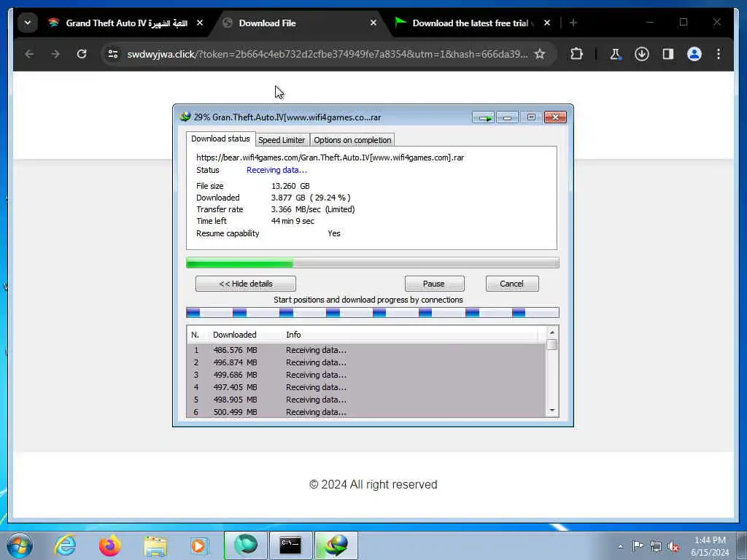Open the tab search dropdown chevron

tap(28, 23)
